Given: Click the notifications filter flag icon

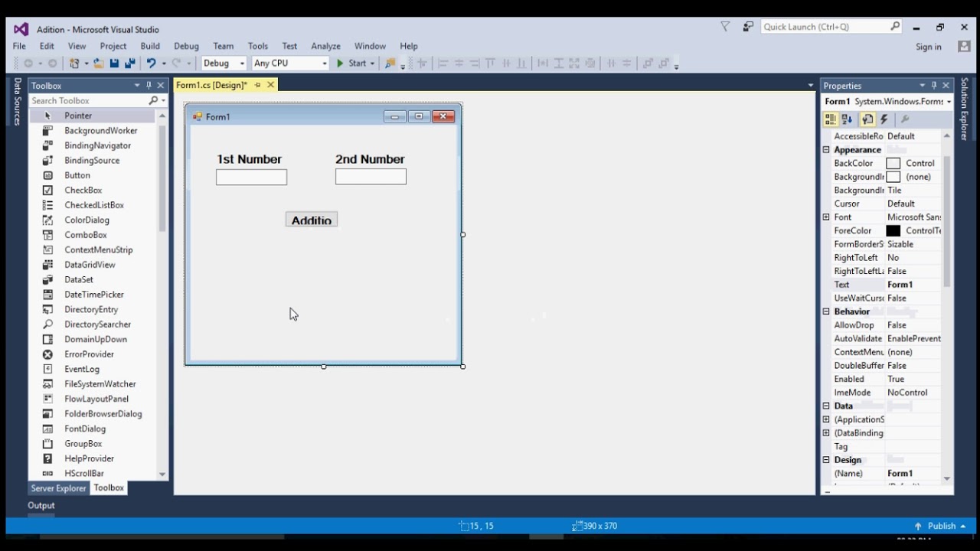Looking at the screenshot, I should 725,27.
